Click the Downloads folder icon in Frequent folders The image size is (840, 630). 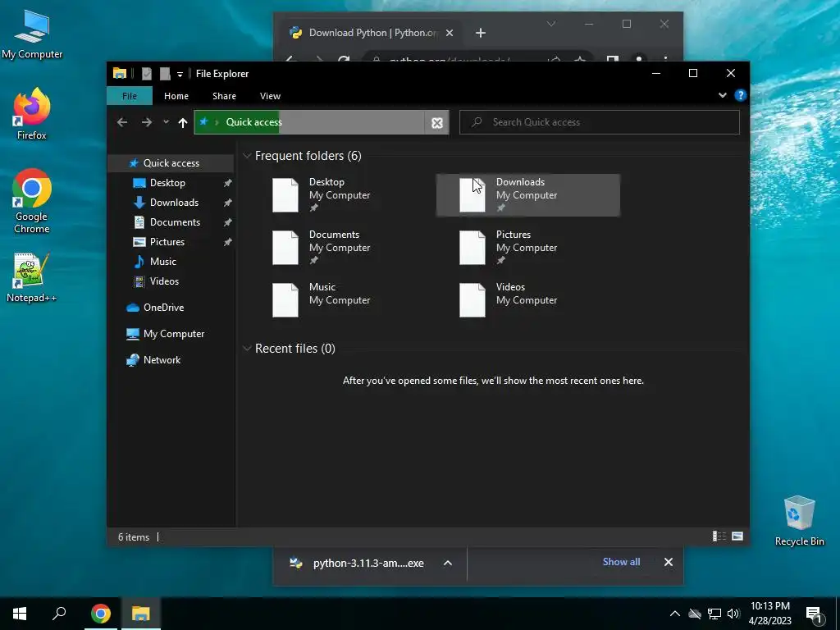pos(472,195)
